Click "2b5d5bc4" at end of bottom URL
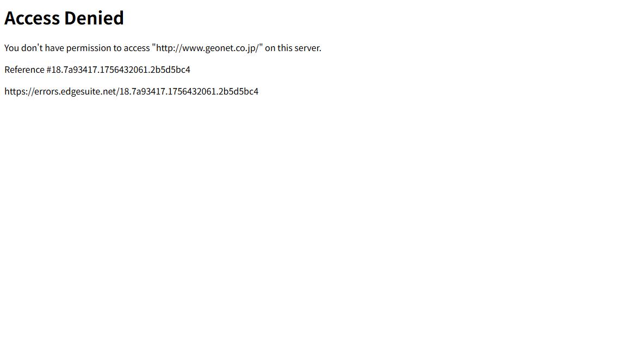This screenshot has width=644, height=339. pyautogui.click(x=239, y=91)
